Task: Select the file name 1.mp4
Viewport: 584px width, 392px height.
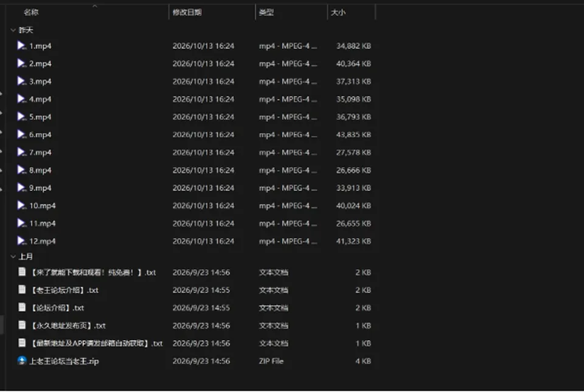Action: coord(40,46)
